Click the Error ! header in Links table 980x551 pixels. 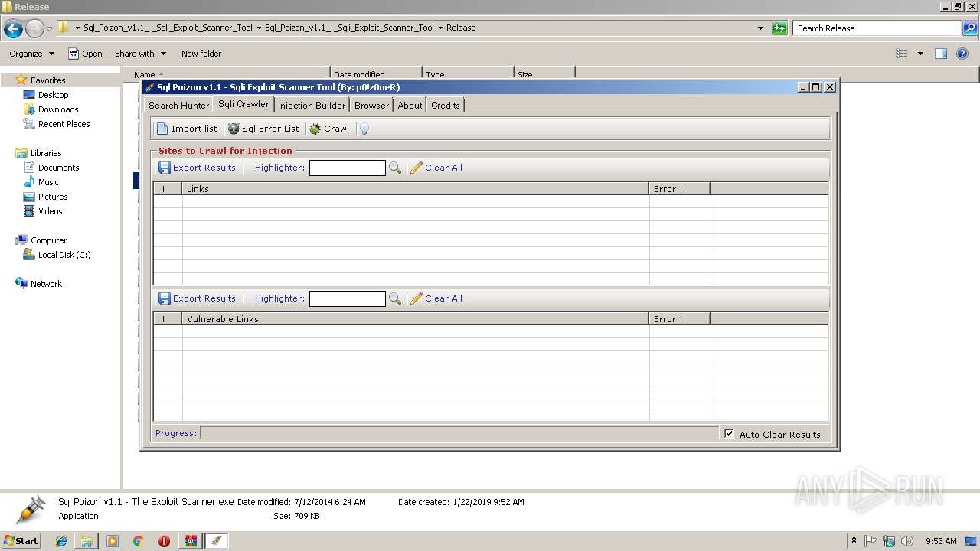click(x=680, y=188)
